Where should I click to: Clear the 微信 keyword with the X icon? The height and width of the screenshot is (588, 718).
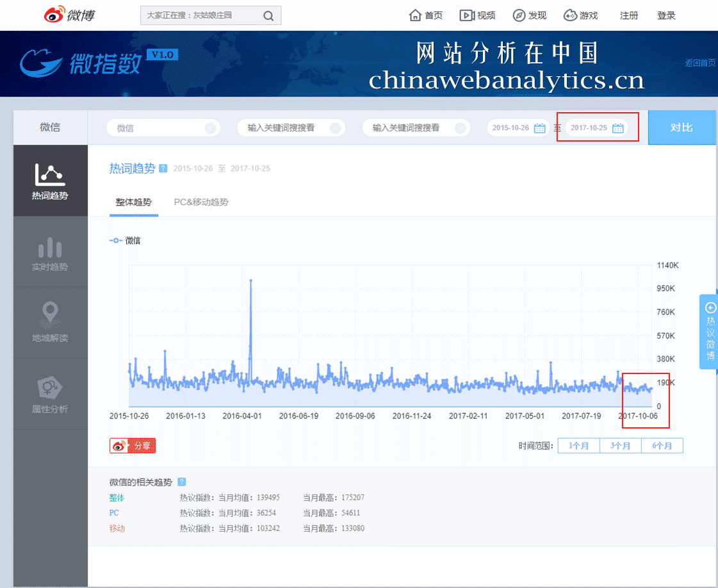click(210, 128)
